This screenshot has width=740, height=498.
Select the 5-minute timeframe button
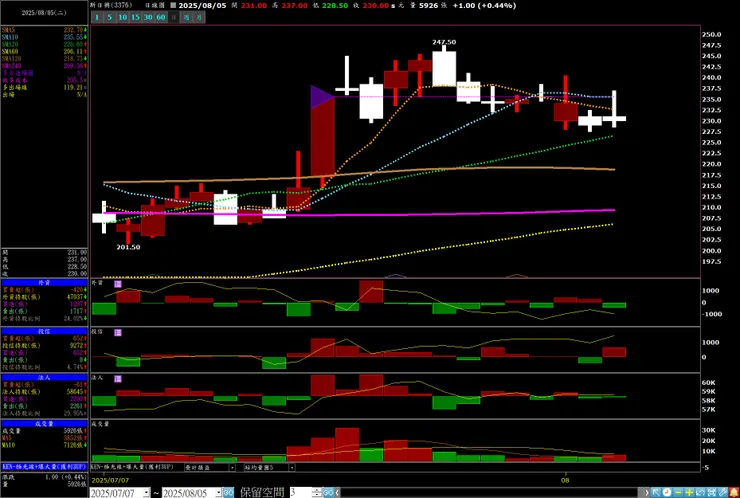pyautogui.click(x=109, y=17)
